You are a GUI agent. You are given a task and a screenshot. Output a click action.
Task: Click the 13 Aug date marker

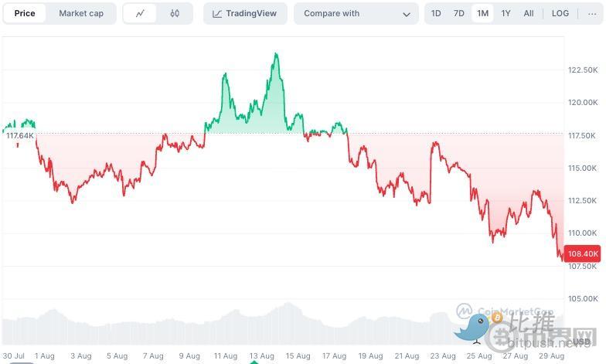pos(261,356)
